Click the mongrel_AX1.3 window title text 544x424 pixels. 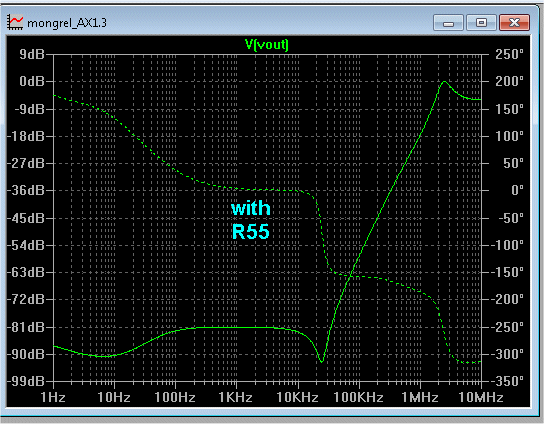tap(67, 23)
